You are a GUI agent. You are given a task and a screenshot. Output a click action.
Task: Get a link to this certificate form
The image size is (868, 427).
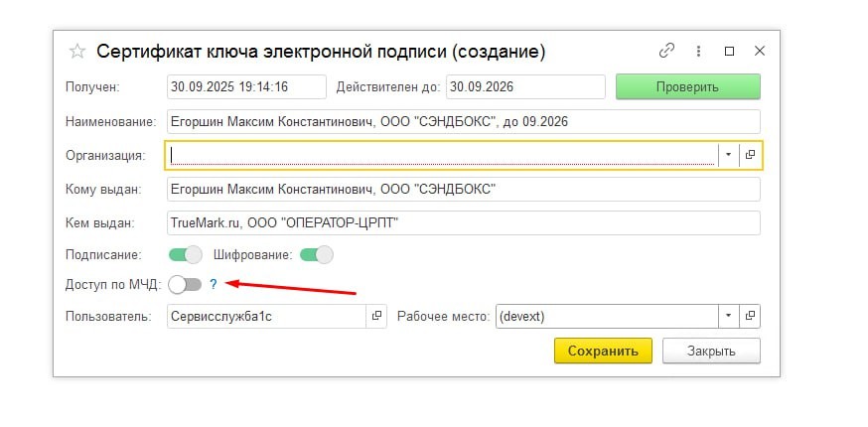tap(666, 51)
